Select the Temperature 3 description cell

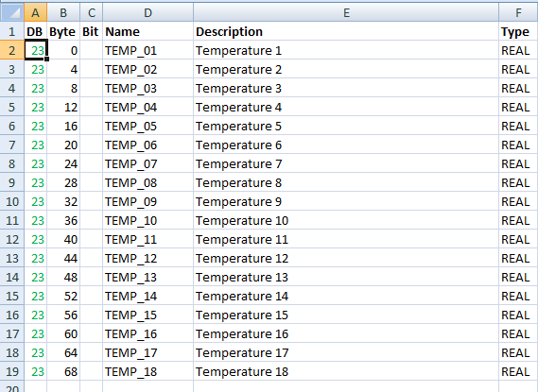346,89
